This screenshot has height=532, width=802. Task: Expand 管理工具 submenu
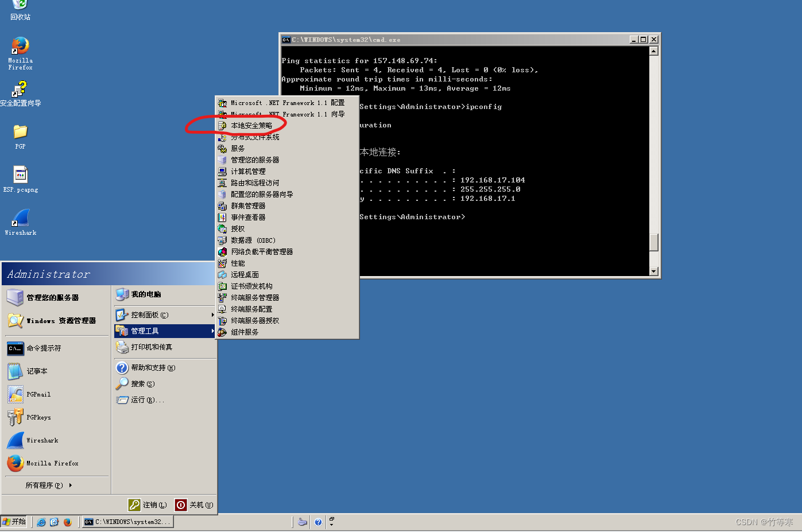tap(165, 331)
